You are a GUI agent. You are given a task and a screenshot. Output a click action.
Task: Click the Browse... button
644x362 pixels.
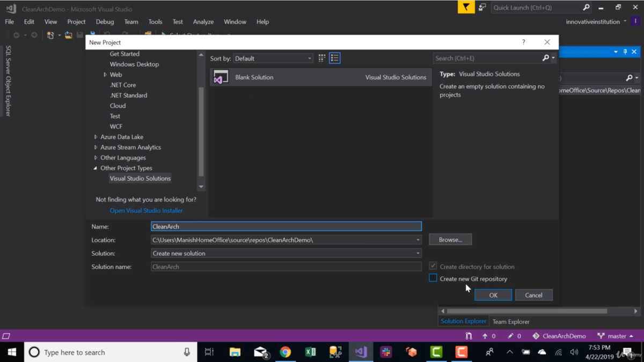point(450,240)
